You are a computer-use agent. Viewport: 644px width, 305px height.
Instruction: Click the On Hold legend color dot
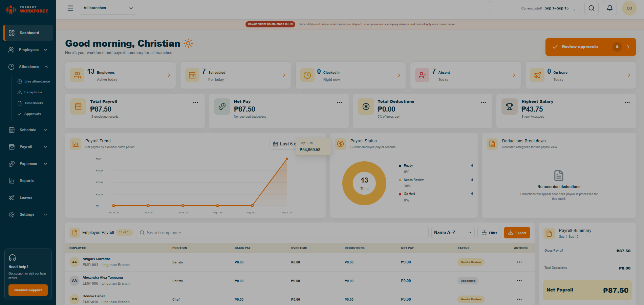[x=400, y=194]
